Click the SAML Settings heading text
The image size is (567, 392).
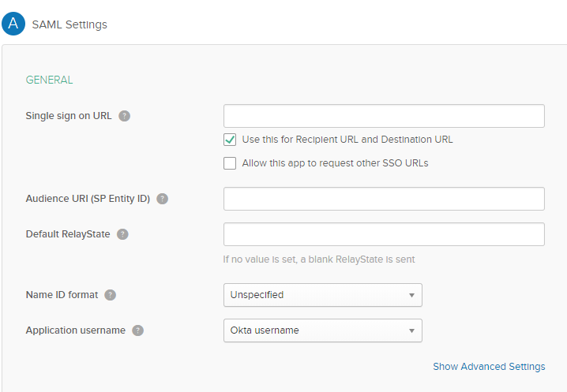(x=69, y=24)
